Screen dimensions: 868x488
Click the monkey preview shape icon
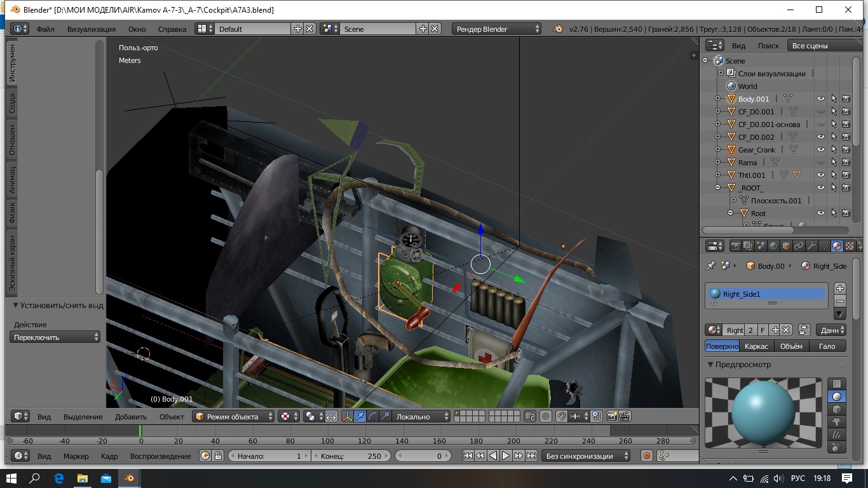point(837,422)
